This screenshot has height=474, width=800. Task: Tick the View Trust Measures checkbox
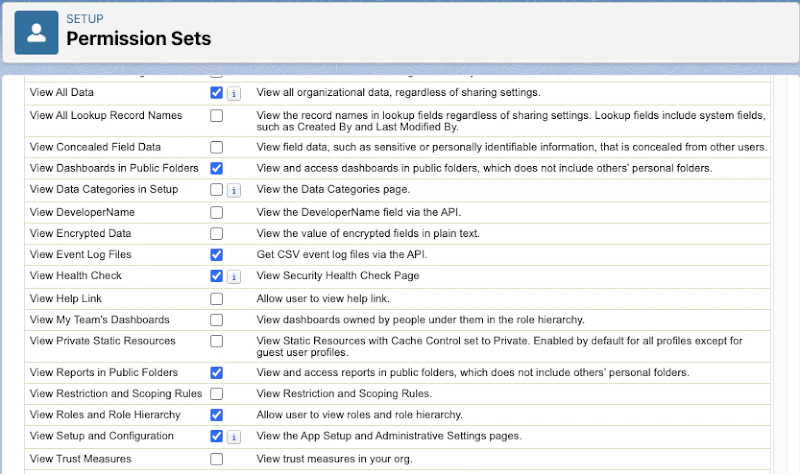point(216,459)
